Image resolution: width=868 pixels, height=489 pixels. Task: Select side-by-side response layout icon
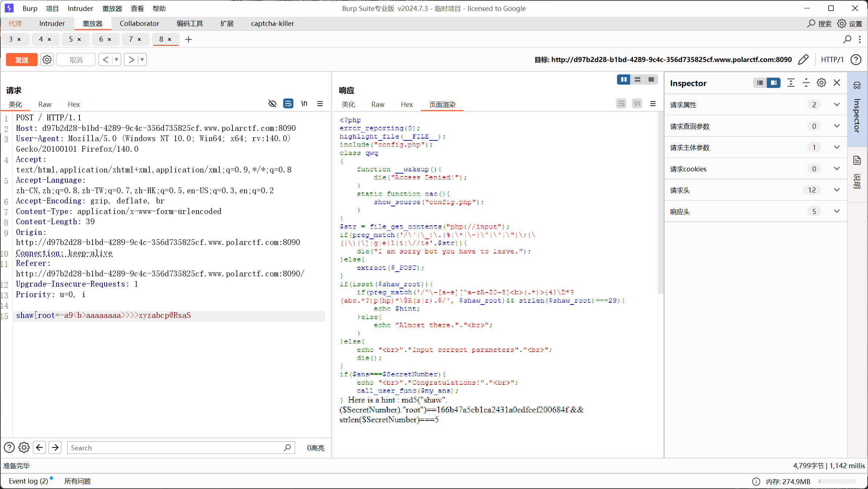pos(623,79)
